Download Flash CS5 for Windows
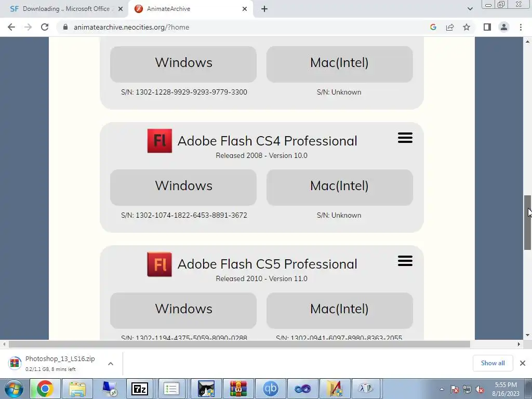Screen dimensions: 532x399 coord(183,311)
